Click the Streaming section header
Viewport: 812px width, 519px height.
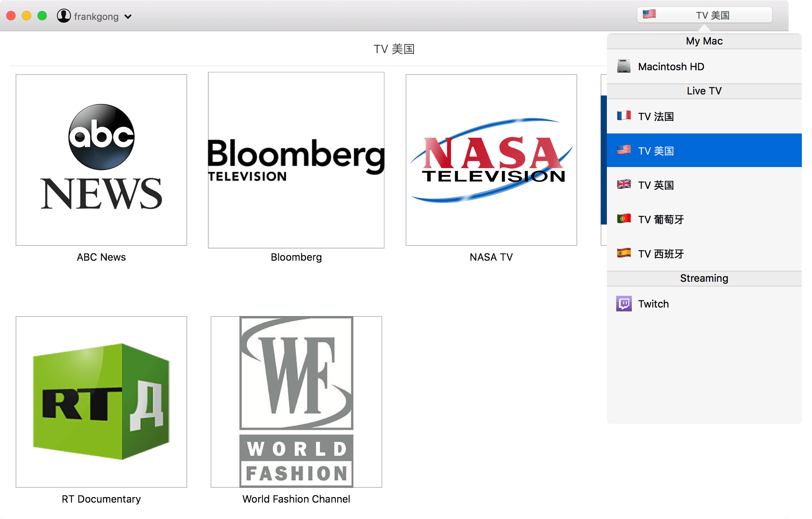(x=704, y=278)
